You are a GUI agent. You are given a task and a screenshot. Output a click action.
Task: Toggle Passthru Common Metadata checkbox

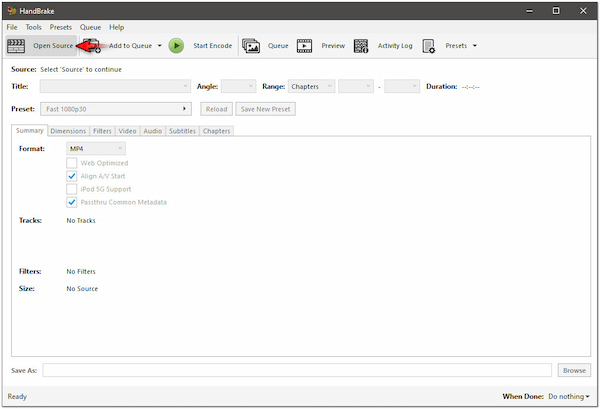point(72,202)
